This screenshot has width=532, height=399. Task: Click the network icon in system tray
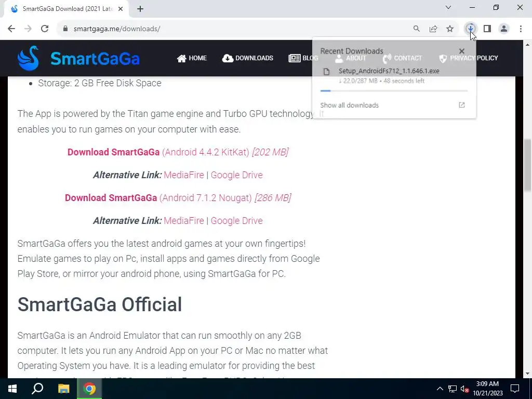453,389
